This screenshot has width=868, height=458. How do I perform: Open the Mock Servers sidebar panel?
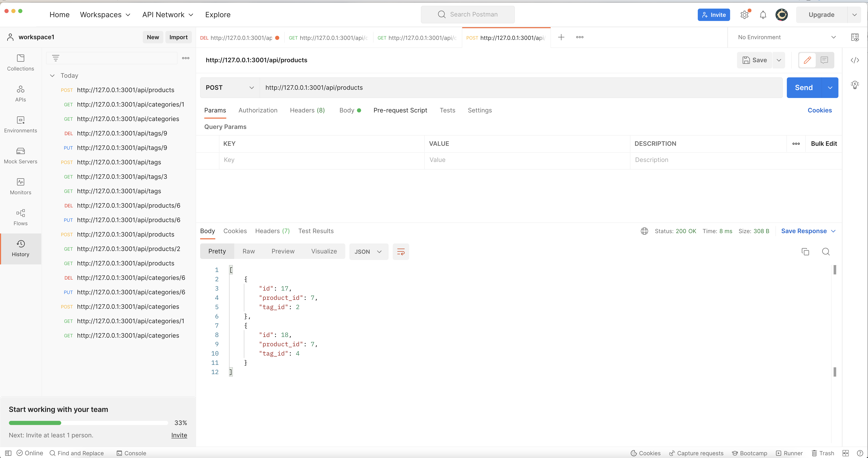click(21, 156)
